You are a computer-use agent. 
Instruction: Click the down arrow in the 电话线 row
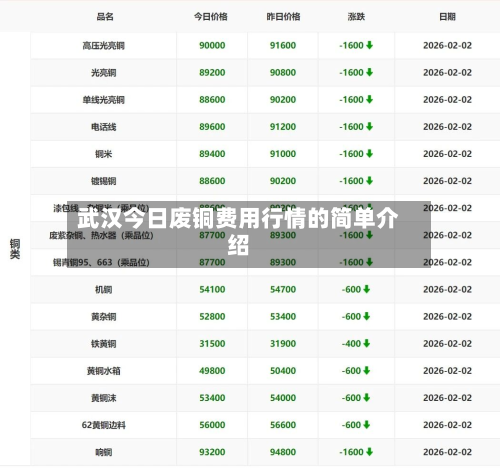click(x=369, y=127)
